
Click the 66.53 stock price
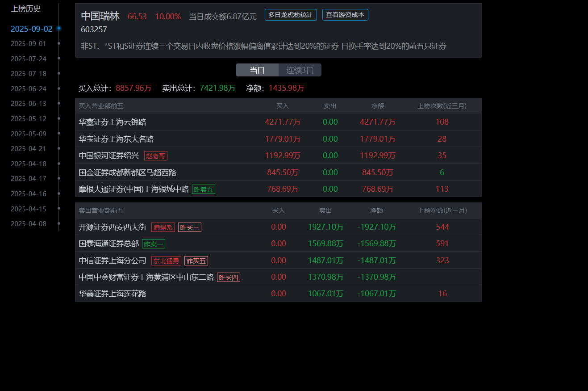pyautogui.click(x=137, y=17)
